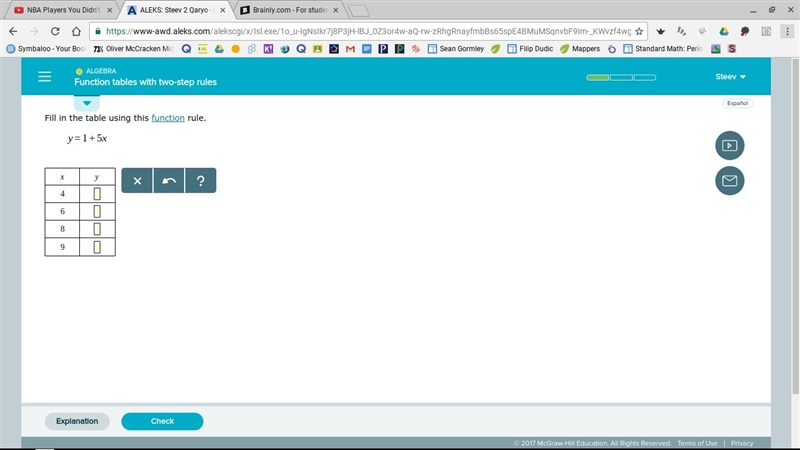
Task: Open the Sean Gormley bookmark
Action: point(456,49)
